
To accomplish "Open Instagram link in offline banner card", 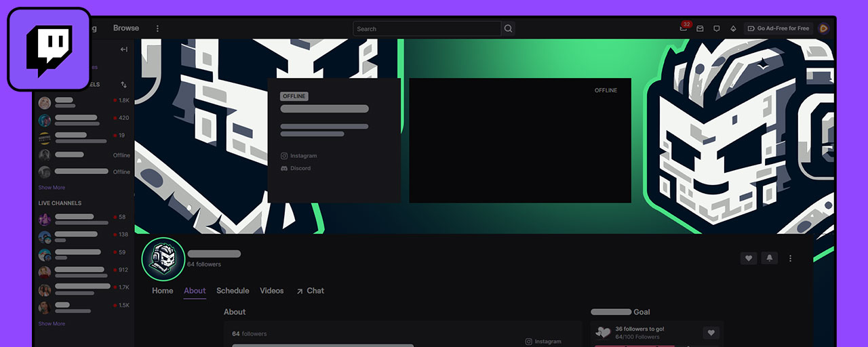I will [x=299, y=156].
